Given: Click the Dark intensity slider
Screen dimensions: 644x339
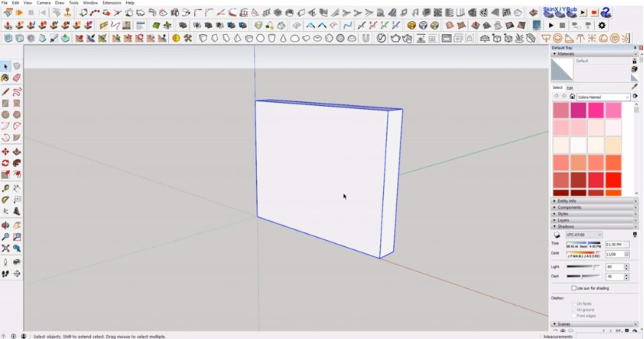Looking at the screenshot, I should click(582, 276).
